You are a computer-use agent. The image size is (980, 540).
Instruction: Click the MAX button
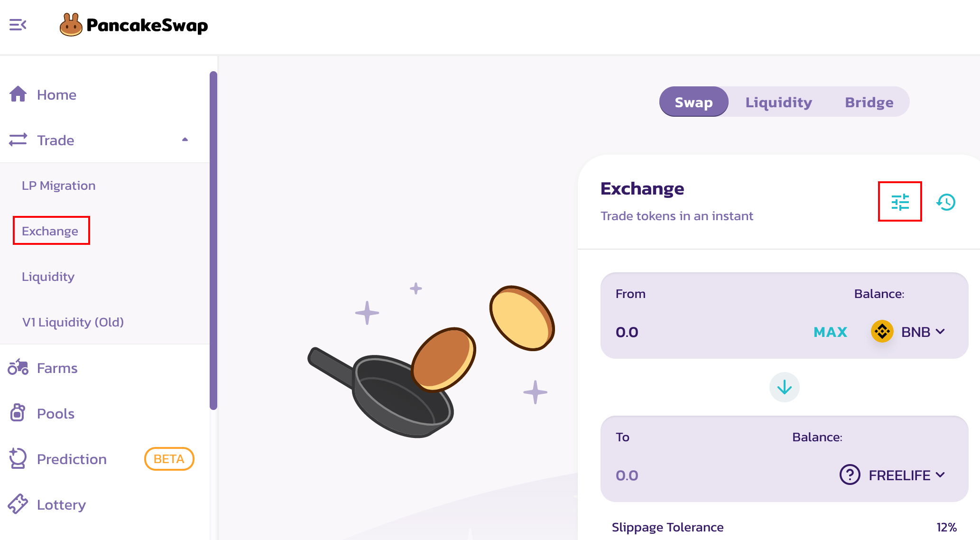[830, 332]
